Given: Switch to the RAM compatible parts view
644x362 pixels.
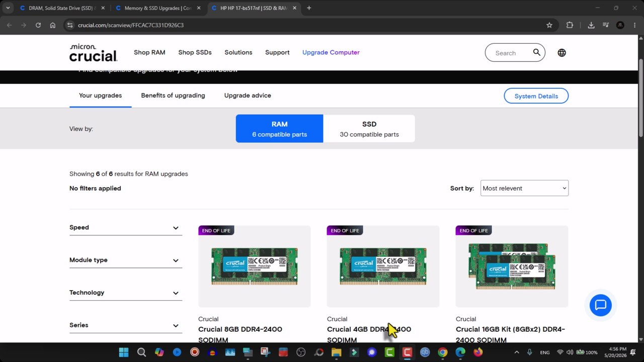Looking at the screenshot, I should point(280,129).
